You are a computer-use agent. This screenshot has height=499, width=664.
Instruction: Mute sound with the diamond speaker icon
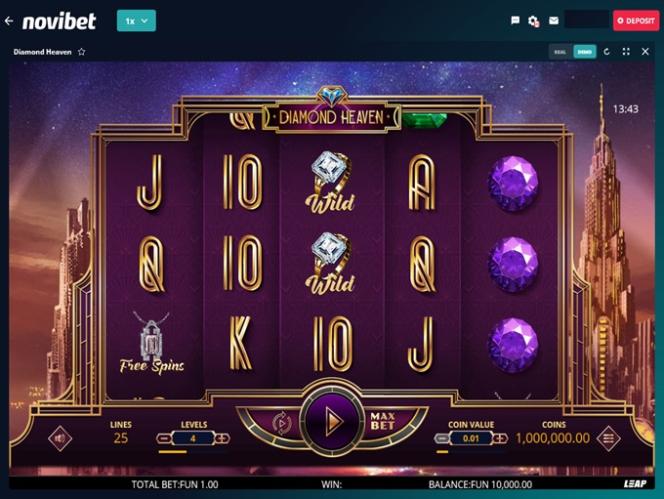point(60,438)
